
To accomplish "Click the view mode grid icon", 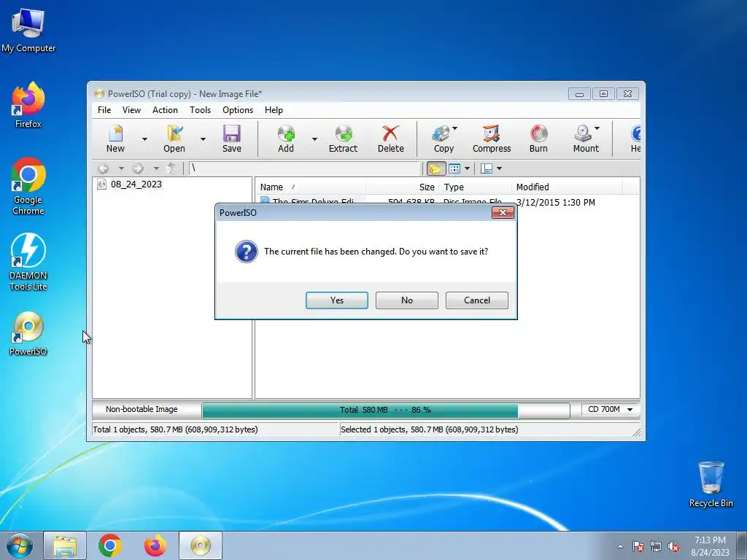I will (454, 168).
